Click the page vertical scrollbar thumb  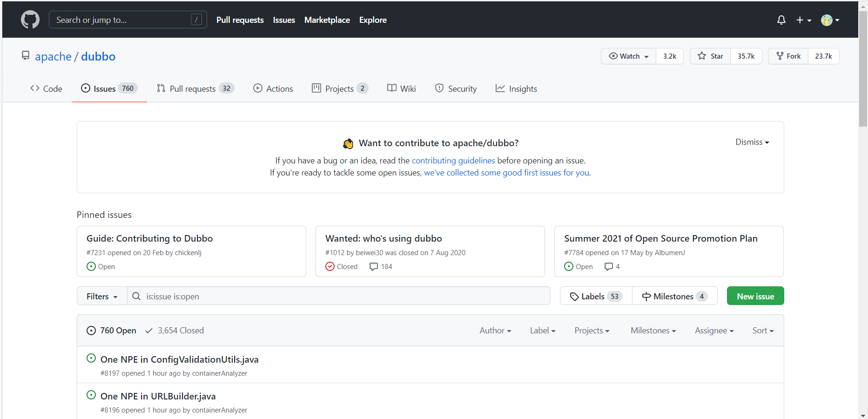pos(863,69)
